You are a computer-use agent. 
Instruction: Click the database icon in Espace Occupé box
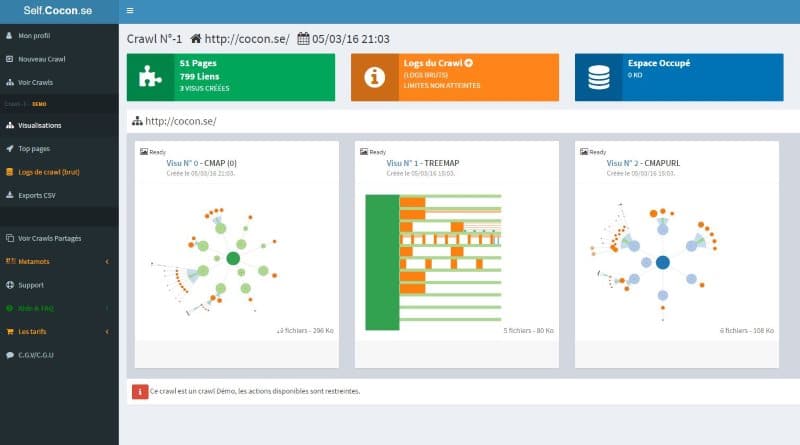pos(599,77)
